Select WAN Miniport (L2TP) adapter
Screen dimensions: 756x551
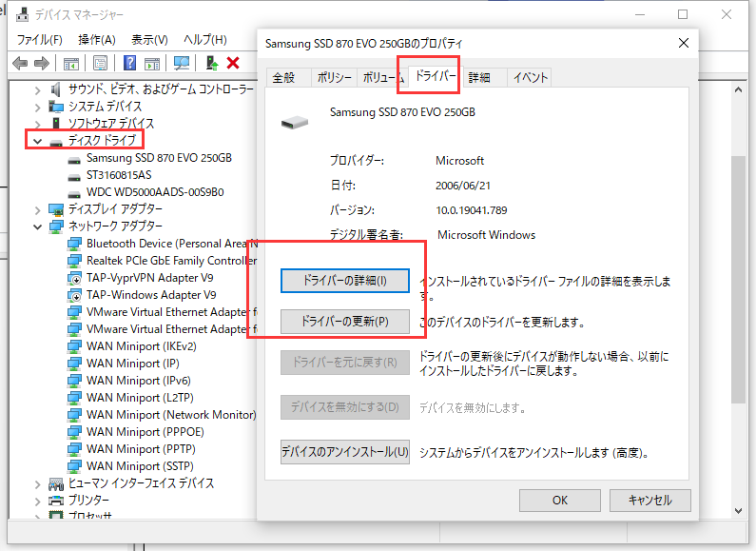[140, 398]
